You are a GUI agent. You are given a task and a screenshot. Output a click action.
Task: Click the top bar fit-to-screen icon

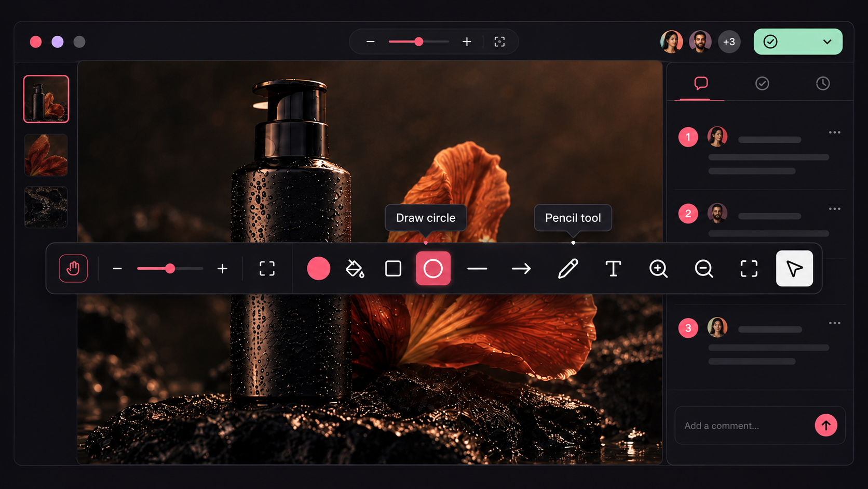tap(499, 42)
